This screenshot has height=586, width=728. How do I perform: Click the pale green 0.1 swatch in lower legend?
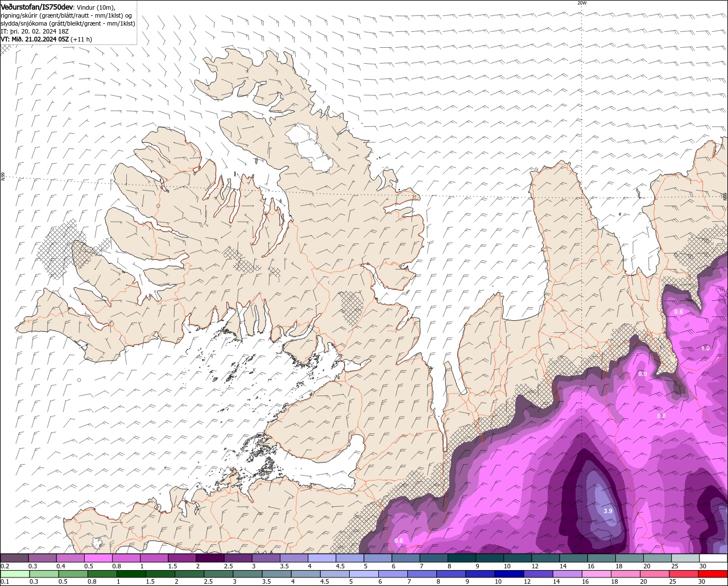(15, 574)
